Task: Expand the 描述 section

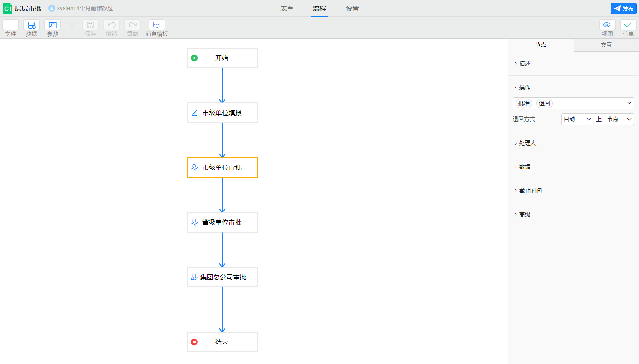Action: (x=525, y=64)
